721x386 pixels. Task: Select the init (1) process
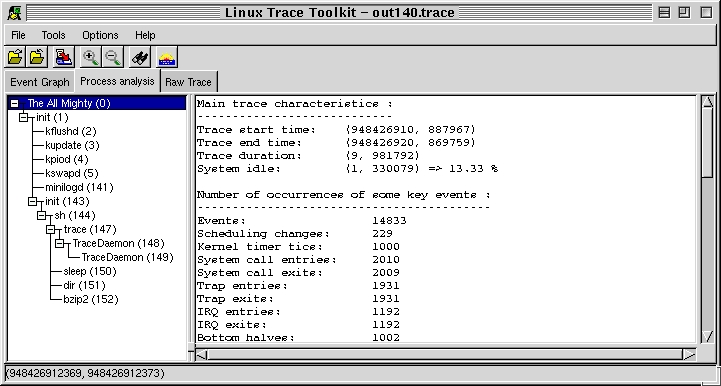tap(52, 118)
